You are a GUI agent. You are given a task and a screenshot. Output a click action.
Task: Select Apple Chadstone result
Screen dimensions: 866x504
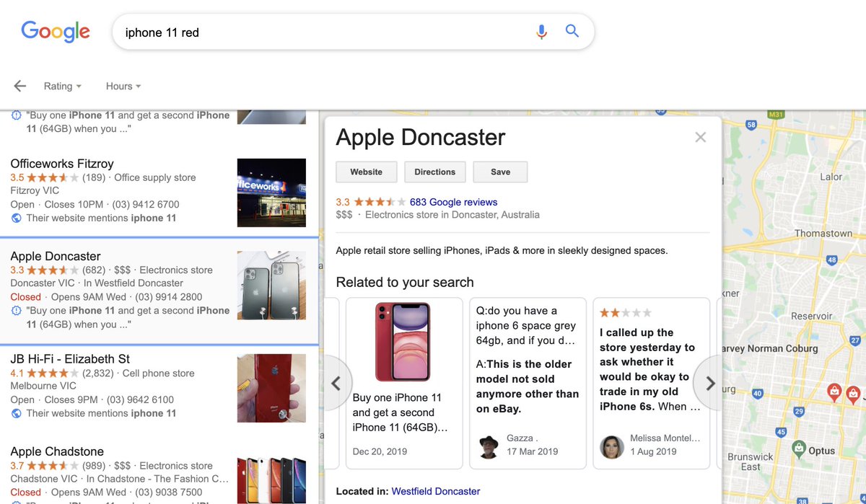coord(57,451)
